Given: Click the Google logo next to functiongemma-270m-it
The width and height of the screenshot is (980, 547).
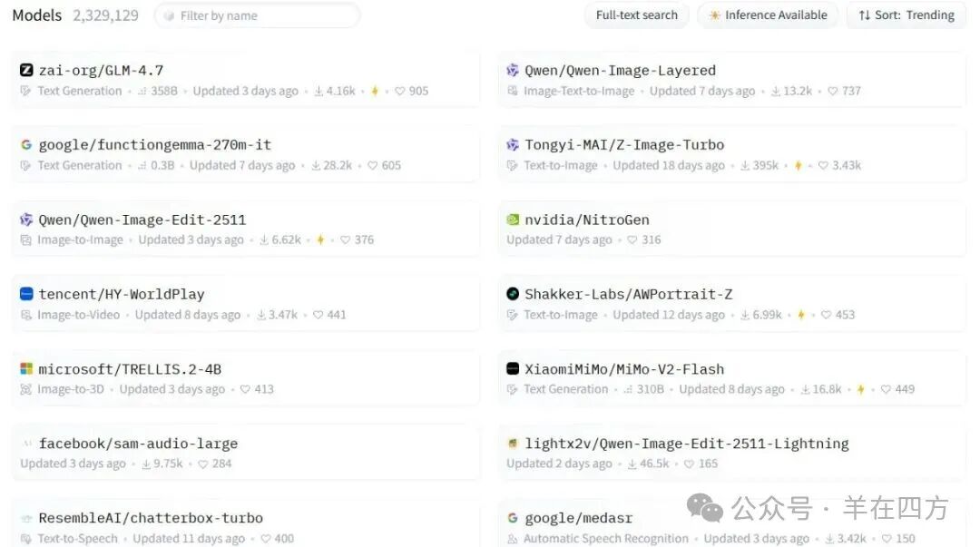Looking at the screenshot, I should point(26,145).
